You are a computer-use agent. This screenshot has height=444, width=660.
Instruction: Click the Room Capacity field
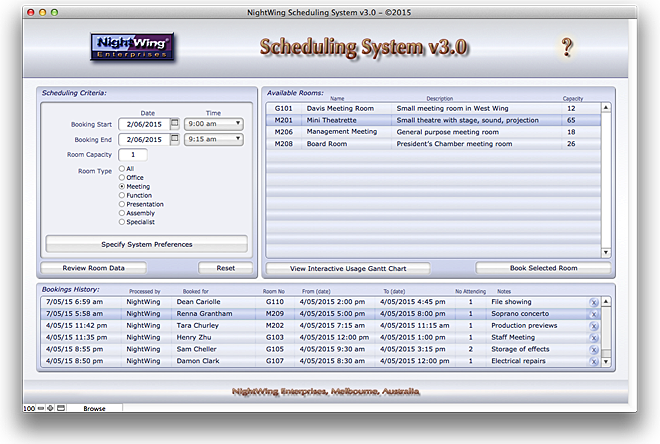pyautogui.click(x=133, y=154)
